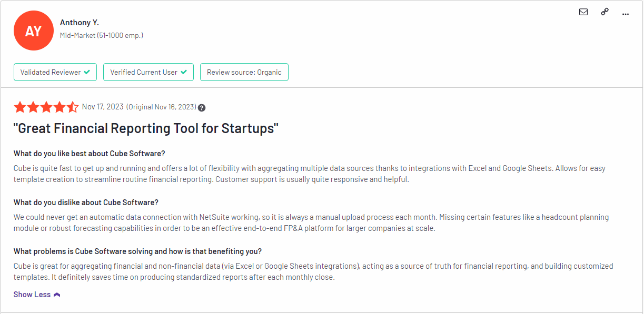Click the third rating star

point(46,107)
